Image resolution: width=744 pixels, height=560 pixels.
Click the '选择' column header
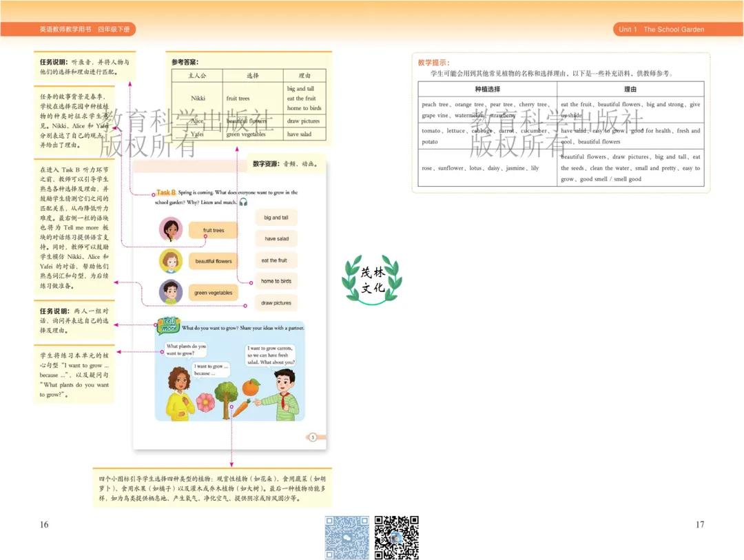253,76
